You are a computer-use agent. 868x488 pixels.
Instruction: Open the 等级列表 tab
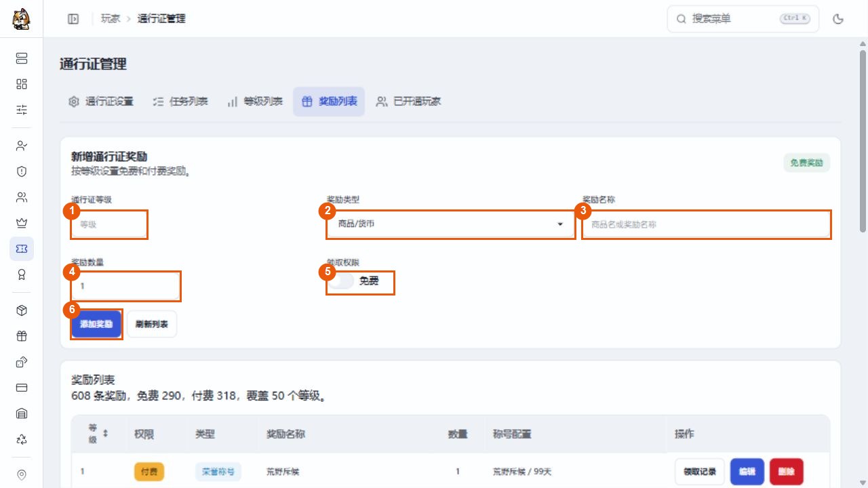[x=255, y=102]
